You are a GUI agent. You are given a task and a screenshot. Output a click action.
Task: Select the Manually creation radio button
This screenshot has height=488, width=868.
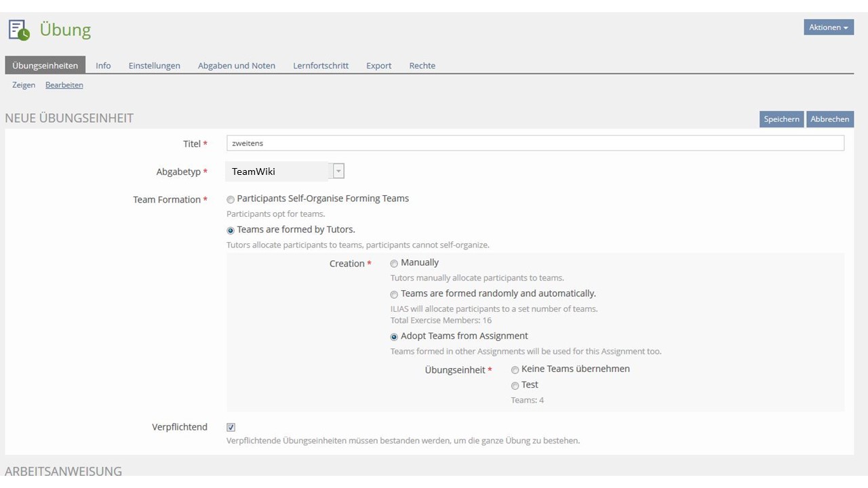click(x=394, y=264)
